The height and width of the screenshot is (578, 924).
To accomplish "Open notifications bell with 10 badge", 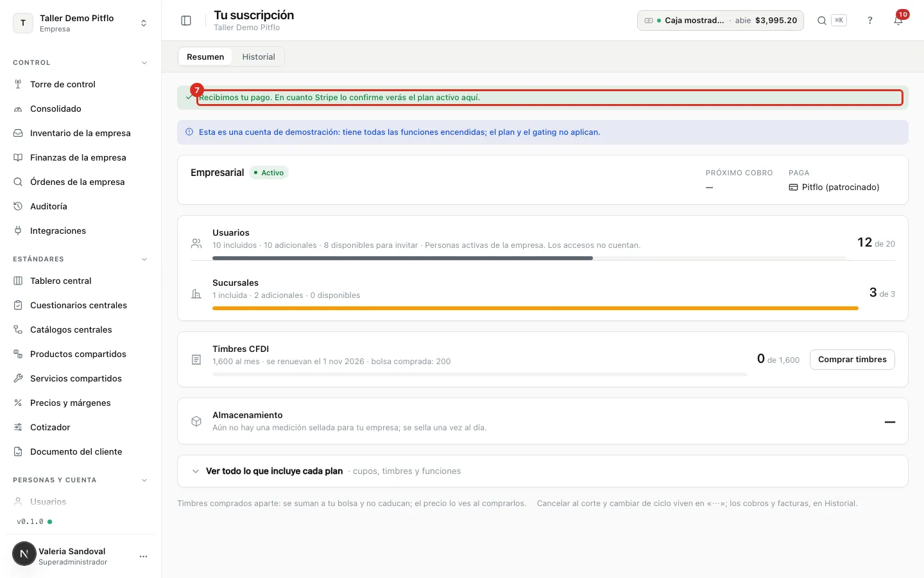I will [x=898, y=21].
